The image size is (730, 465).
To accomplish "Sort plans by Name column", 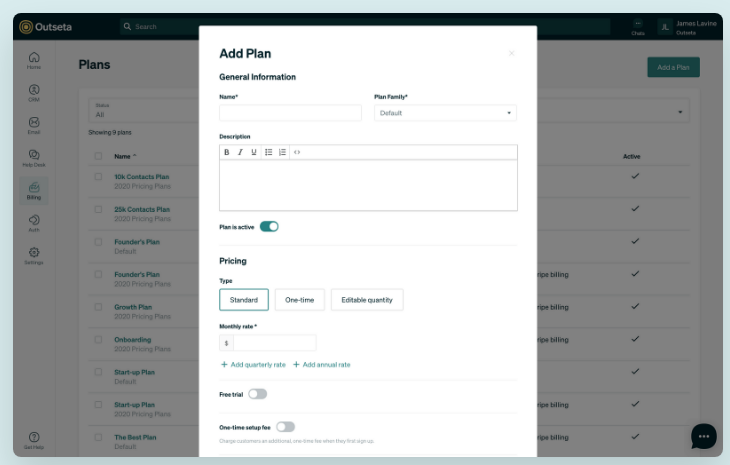I will pos(125,156).
